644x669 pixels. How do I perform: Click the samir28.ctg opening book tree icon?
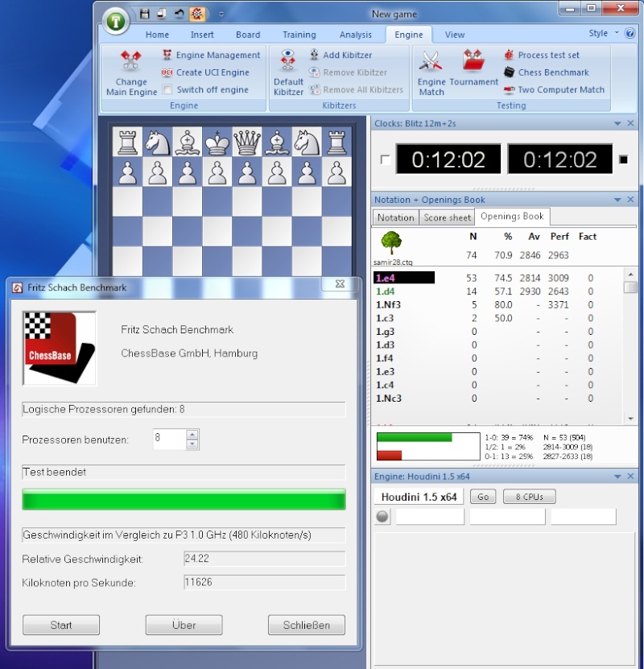pyautogui.click(x=391, y=243)
